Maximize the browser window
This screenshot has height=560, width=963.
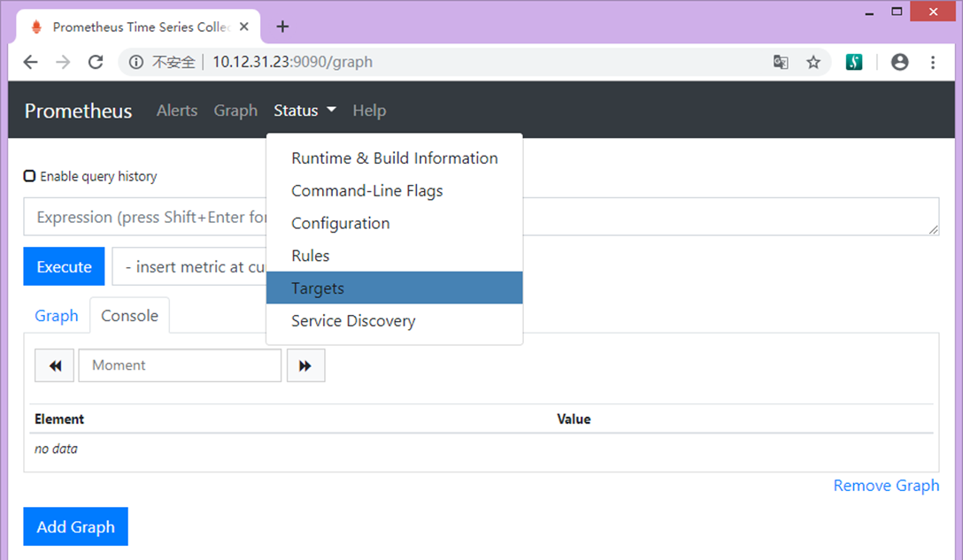pos(897,12)
